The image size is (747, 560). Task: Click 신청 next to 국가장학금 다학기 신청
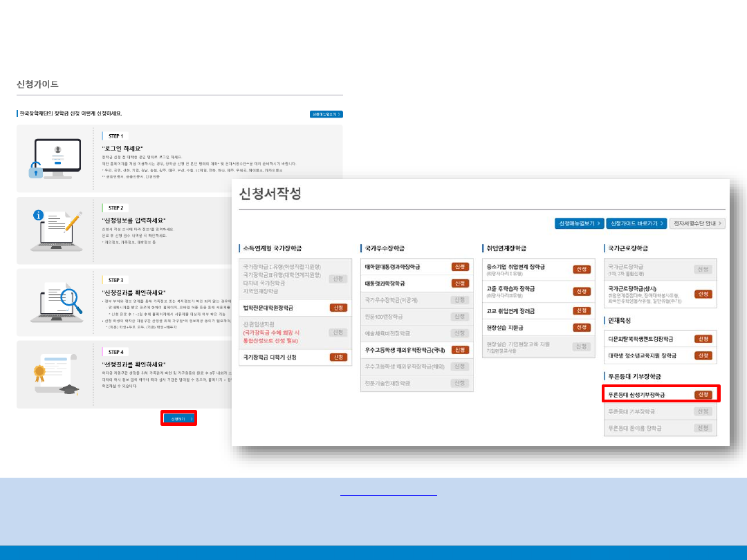tap(338, 357)
